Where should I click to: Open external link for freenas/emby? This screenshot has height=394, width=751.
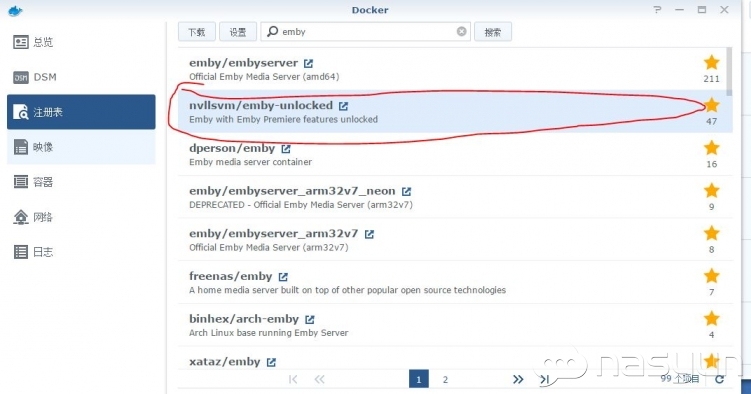[x=283, y=277]
